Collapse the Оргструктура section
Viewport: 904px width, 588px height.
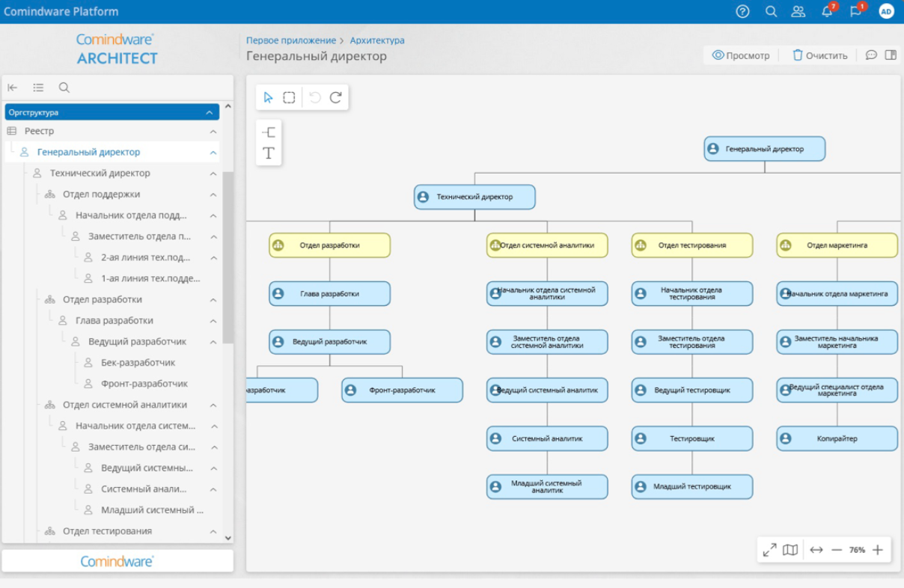coord(210,112)
